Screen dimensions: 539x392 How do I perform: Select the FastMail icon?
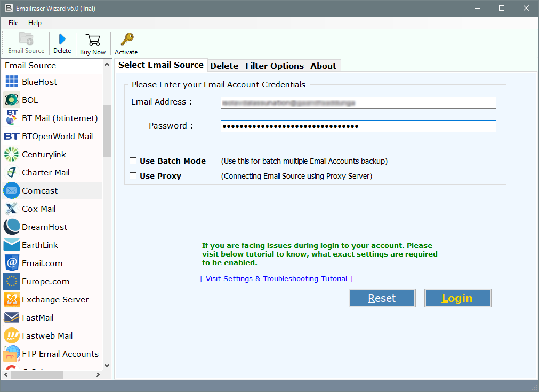[12, 318]
